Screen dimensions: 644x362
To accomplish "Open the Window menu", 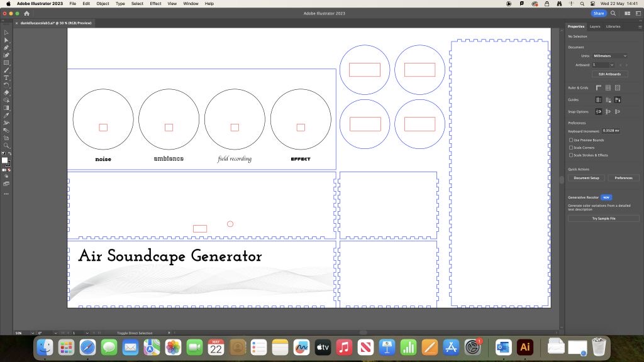I will coord(191,4).
